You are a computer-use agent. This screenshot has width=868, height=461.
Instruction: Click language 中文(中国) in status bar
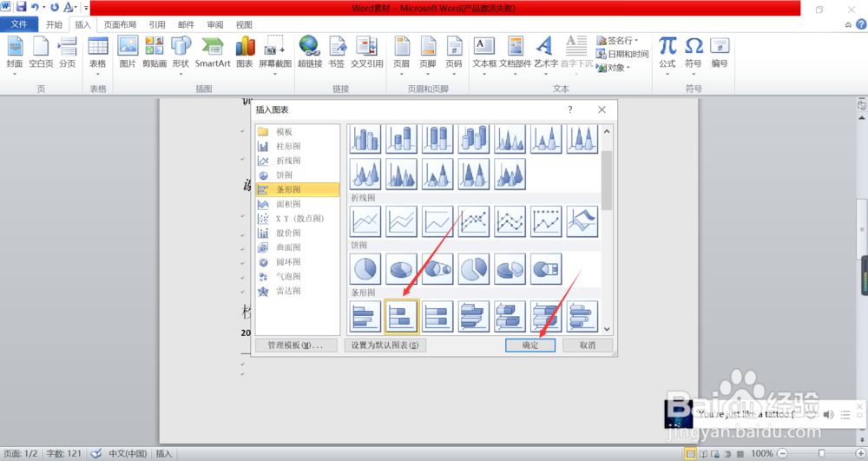[128, 453]
